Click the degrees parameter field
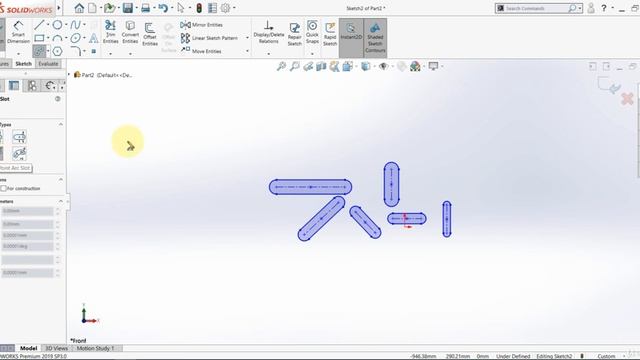The width and height of the screenshot is (640, 360). pos(27,246)
